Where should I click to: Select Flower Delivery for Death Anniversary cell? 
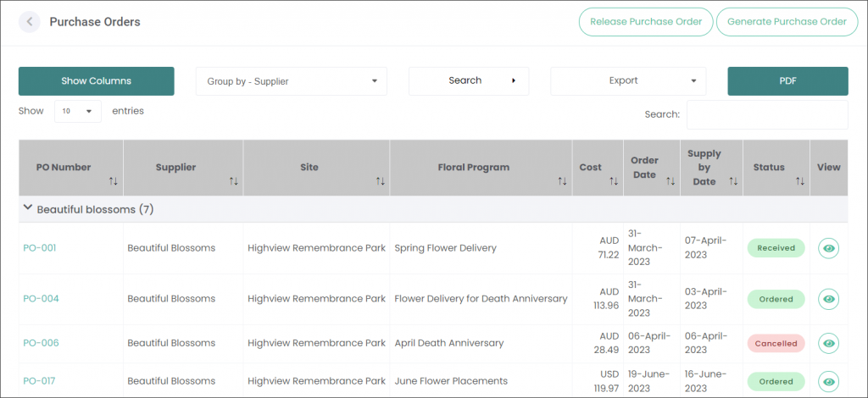pyautogui.click(x=481, y=299)
